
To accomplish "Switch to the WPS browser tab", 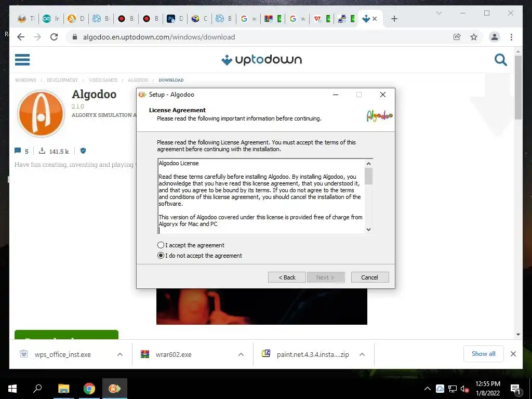I will [322, 19].
